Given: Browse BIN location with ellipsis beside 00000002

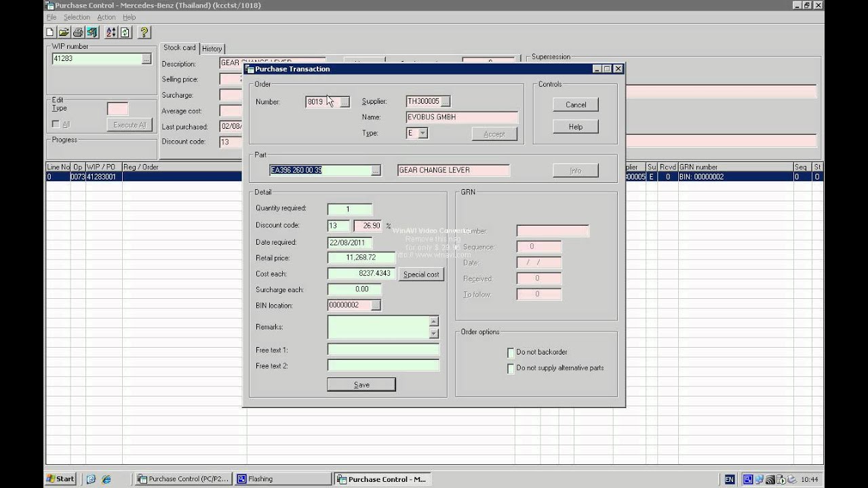Looking at the screenshot, I should (376, 306).
